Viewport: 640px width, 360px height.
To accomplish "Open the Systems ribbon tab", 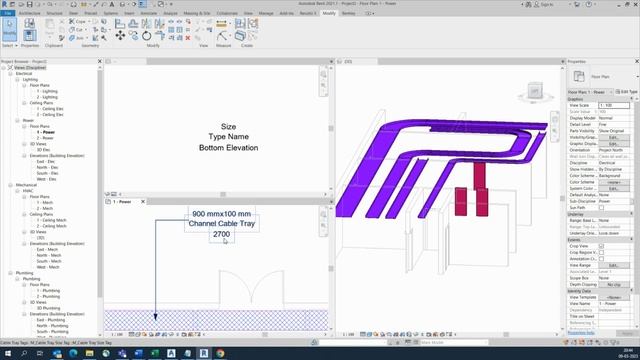I will click(111, 13).
